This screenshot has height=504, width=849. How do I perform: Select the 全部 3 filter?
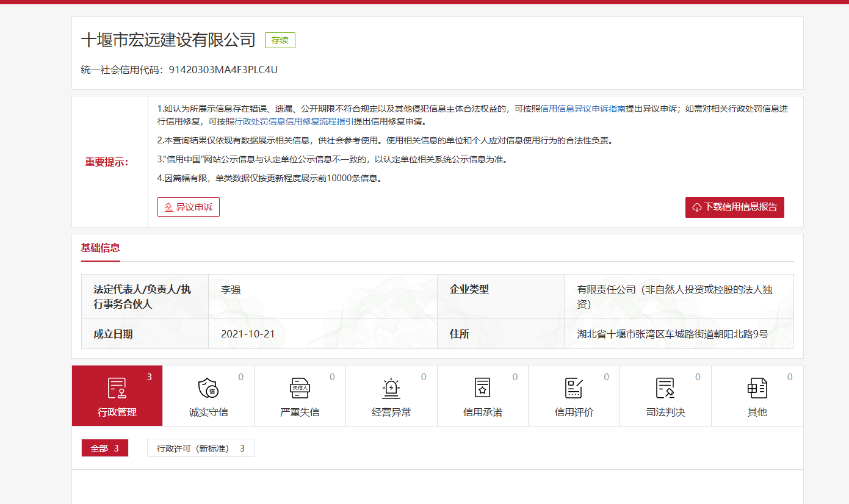coord(105,448)
